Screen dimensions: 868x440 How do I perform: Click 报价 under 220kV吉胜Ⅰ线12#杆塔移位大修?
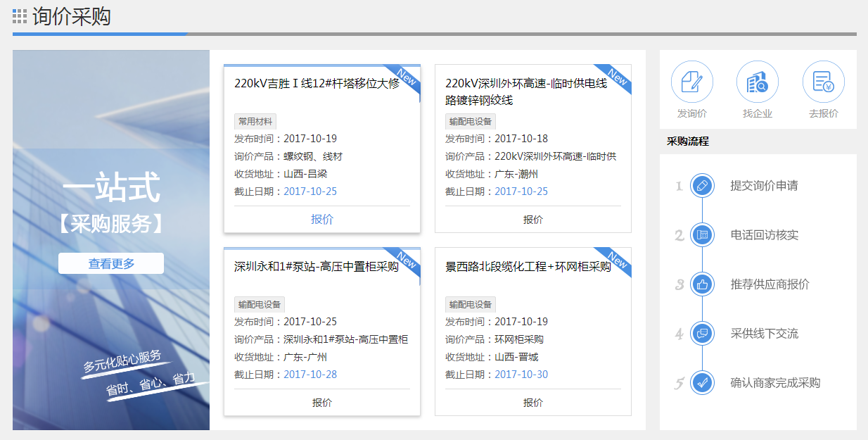321,219
